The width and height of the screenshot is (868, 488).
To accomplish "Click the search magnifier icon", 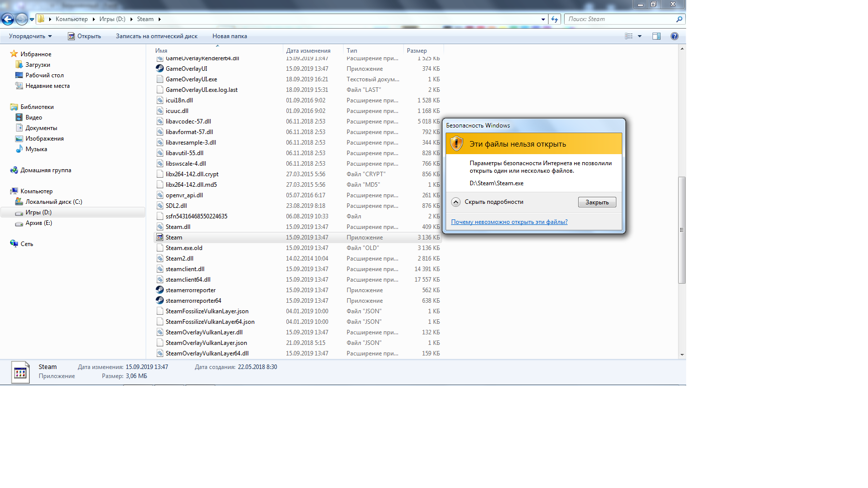I will tap(679, 19).
